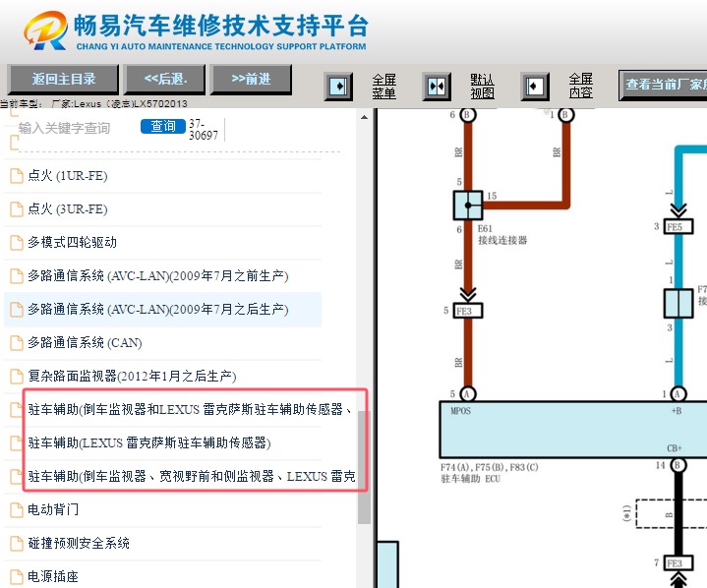The image size is (707, 588).
Task: Open the 多路通信系统 (CAN) entry
Action: [x=85, y=343]
